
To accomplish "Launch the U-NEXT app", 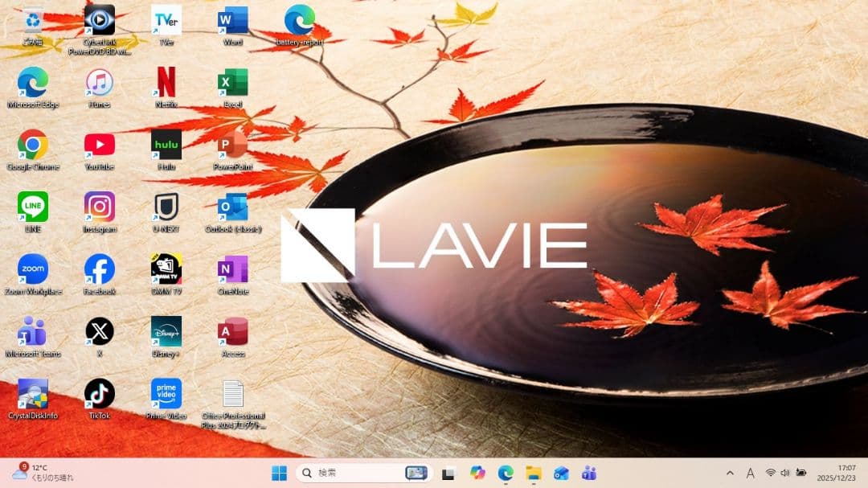I will coord(166,209).
